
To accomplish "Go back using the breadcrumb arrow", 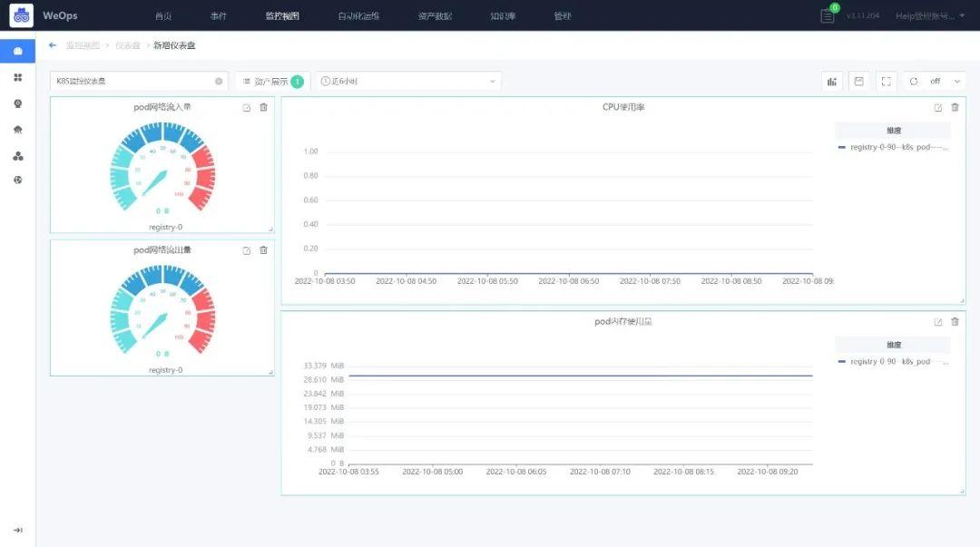I will pyautogui.click(x=53, y=45).
